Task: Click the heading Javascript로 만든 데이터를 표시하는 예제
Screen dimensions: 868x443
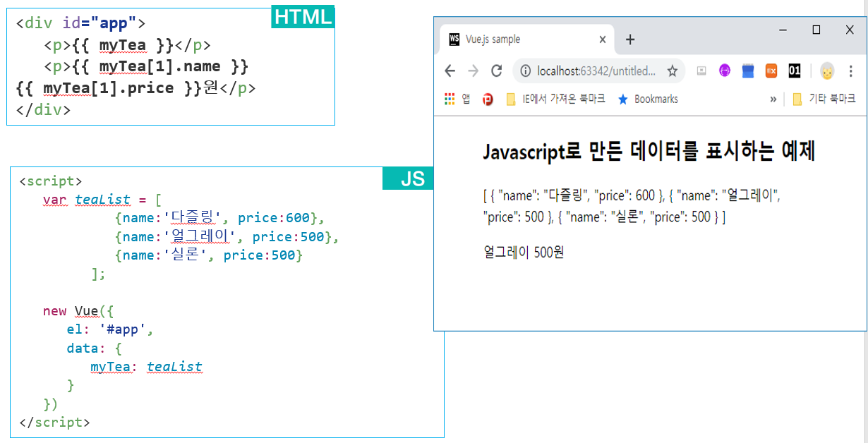Action: [649, 152]
